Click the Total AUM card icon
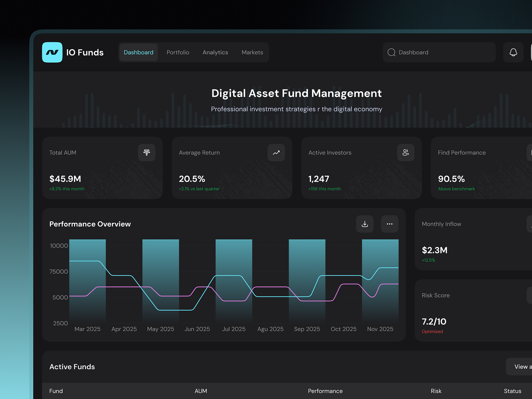Image resolution: width=532 pixels, height=399 pixels. 146,153
